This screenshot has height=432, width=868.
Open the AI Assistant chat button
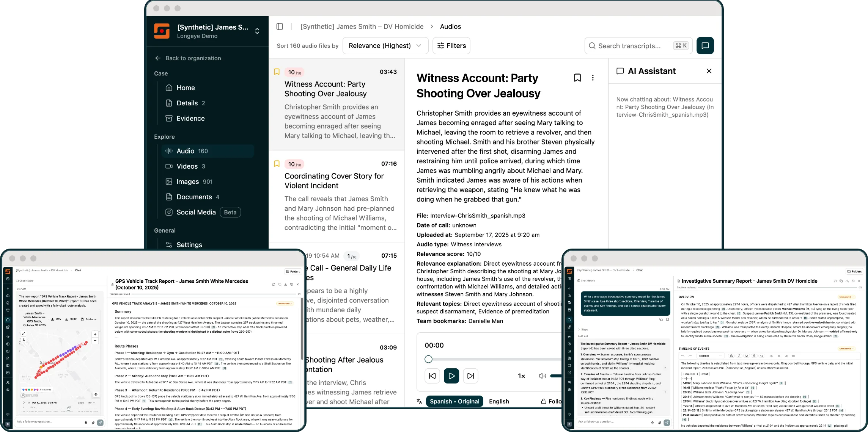(705, 45)
